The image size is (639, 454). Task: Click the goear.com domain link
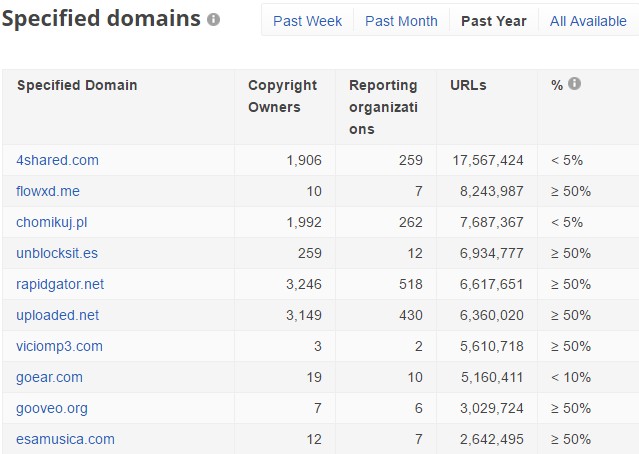click(x=49, y=377)
